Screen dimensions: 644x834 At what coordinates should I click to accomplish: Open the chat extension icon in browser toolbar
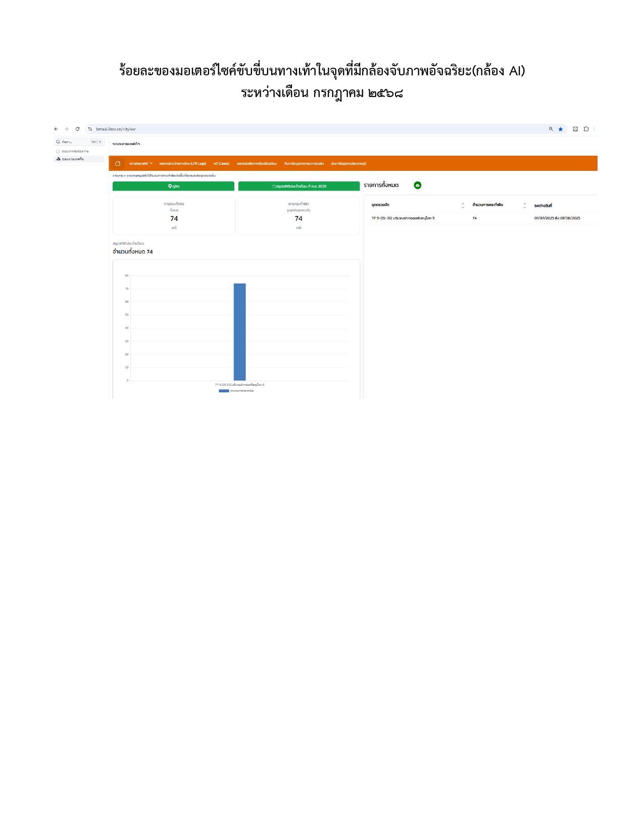(x=575, y=129)
